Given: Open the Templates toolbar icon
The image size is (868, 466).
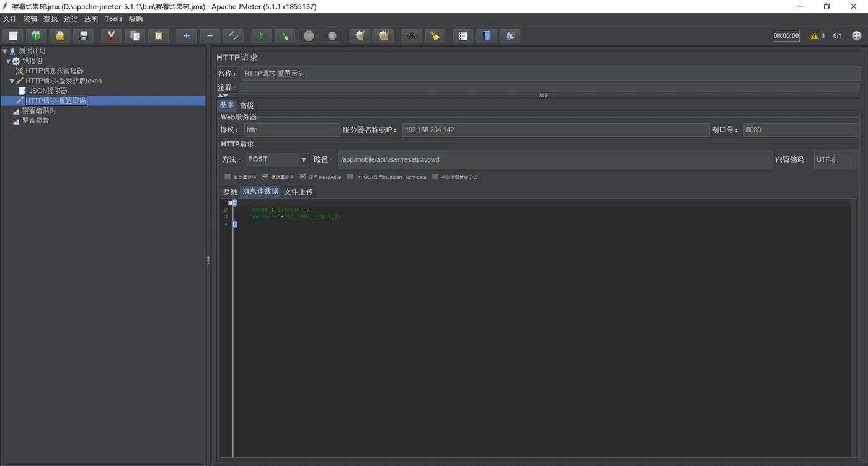Looking at the screenshot, I should (x=36, y=36).
